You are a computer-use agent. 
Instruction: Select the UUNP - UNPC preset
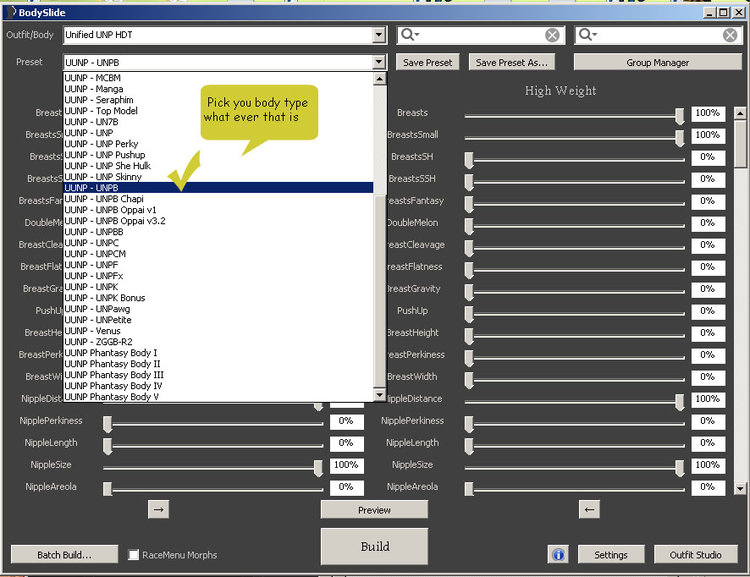point(218,243)
